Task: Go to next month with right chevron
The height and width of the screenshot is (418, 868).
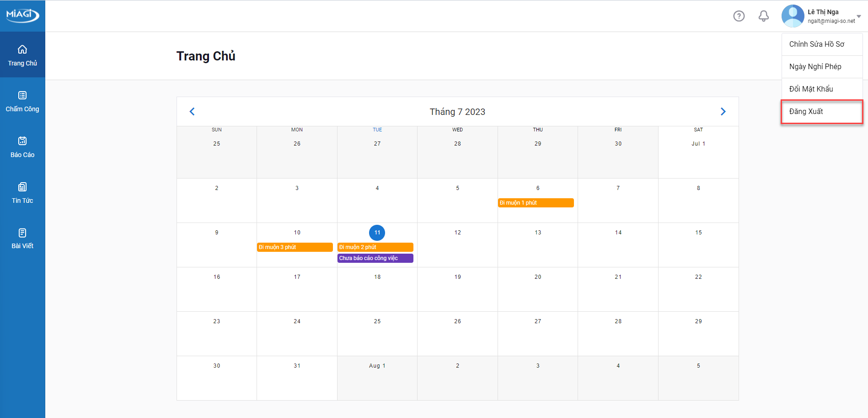Action: point(723,112)
